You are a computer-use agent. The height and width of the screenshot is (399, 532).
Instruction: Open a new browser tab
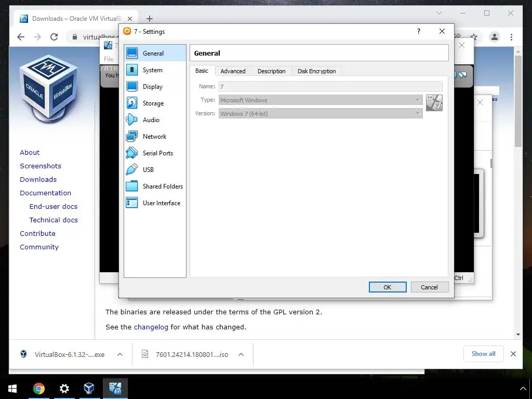click(x=149, y=19)
